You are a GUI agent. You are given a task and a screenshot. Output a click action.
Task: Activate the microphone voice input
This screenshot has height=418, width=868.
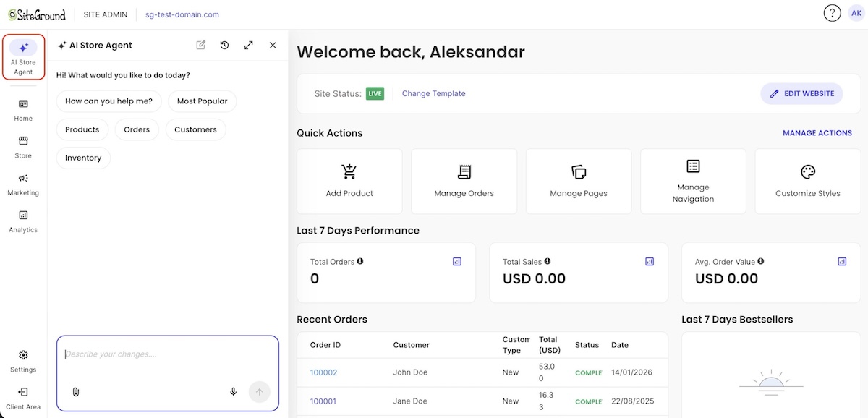(x=233, y=392)
